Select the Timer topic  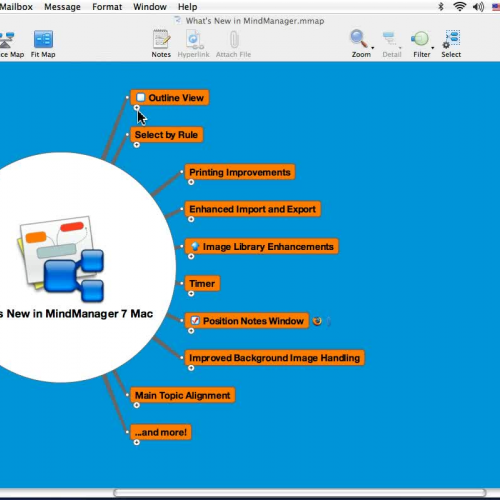[202, 283]
